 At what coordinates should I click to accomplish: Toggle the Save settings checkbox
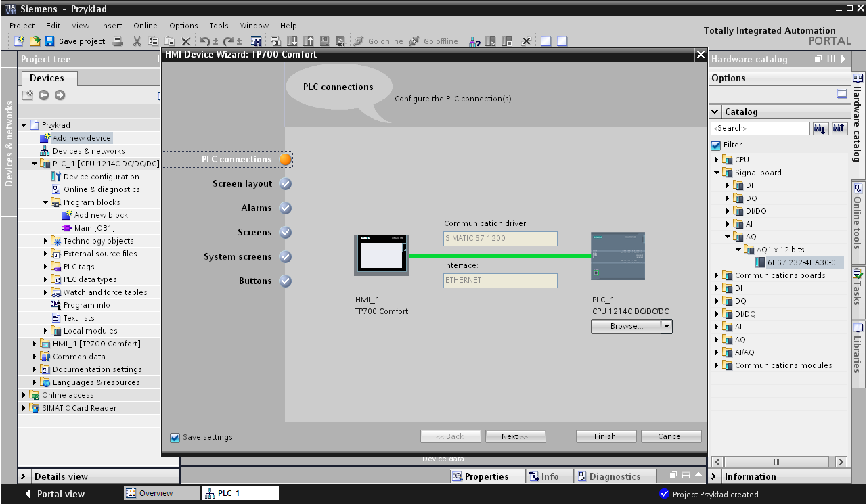175,437
